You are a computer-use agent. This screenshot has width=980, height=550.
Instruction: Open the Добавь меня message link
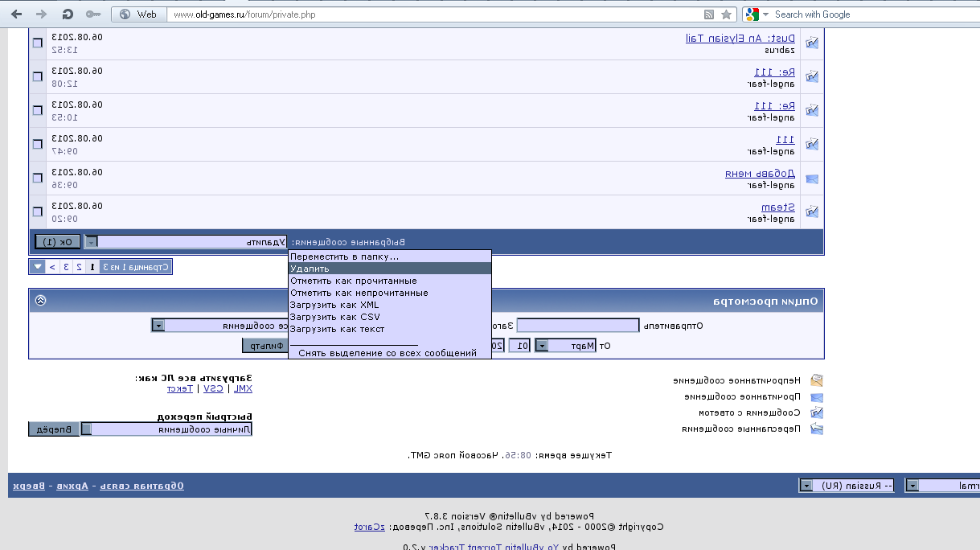pyautogui.click(x=761, y=173)
